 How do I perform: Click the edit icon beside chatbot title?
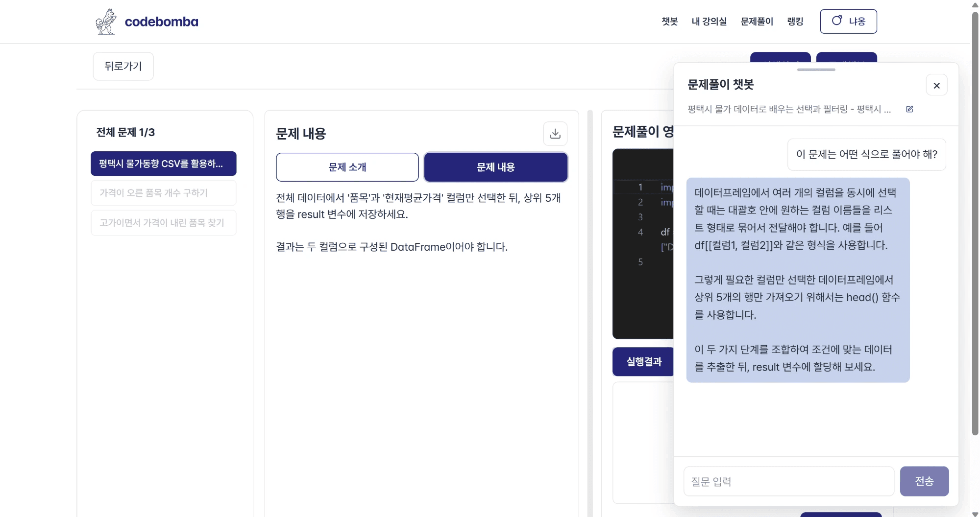tap(909, 109)
